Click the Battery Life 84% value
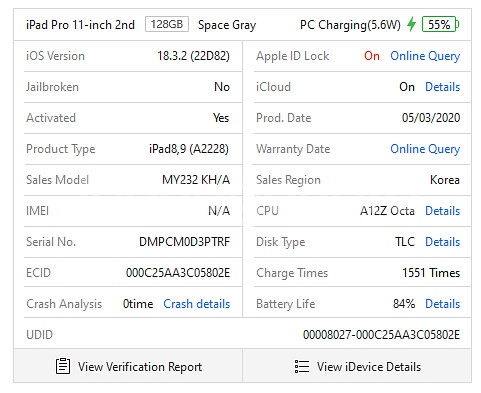The height and width of the screenshot is (393, 481). point(404,304)
